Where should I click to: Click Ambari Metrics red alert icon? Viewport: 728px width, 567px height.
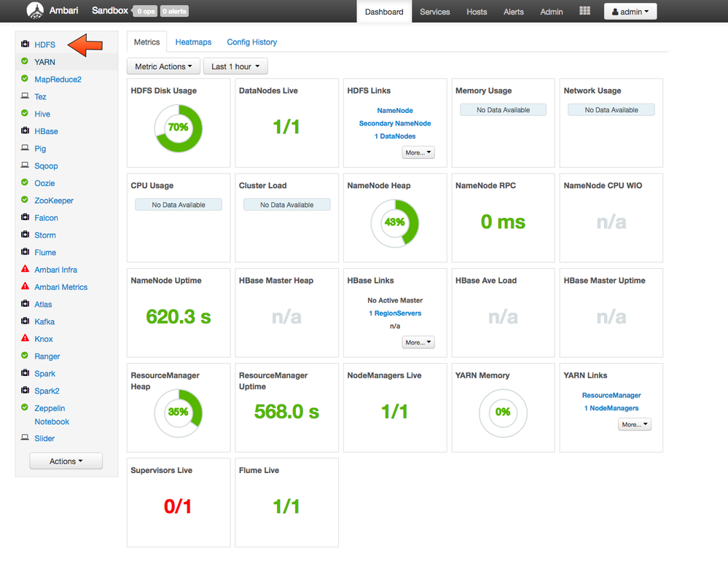click(25, 286)
